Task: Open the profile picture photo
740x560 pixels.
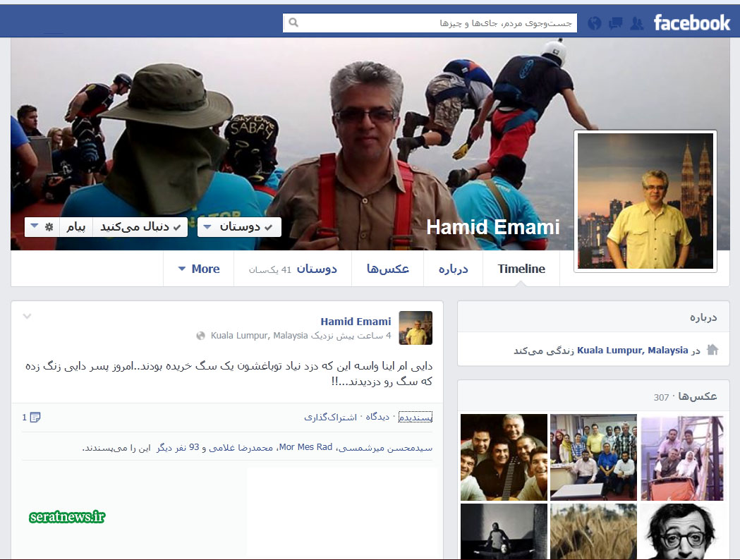Action: point(645,201)
